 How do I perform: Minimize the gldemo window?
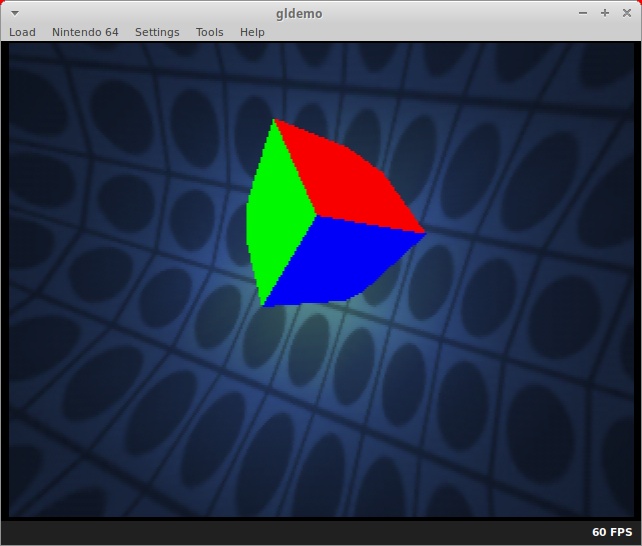[583, 13]
